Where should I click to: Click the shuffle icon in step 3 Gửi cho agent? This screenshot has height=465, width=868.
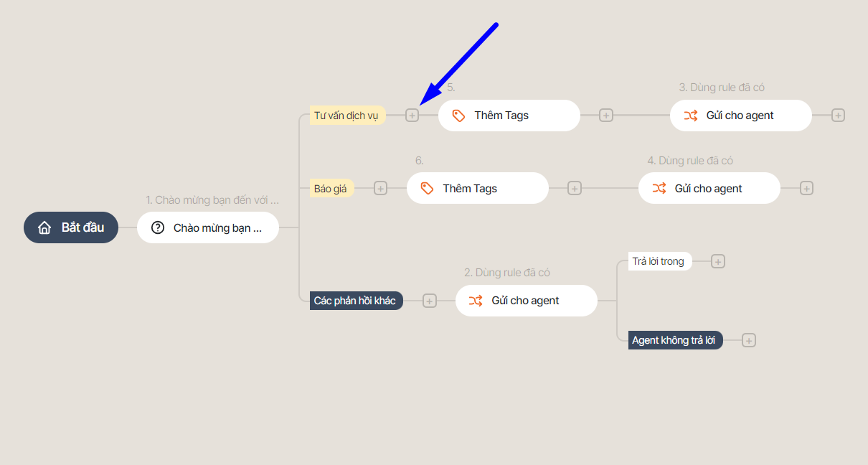click(691, 116)
